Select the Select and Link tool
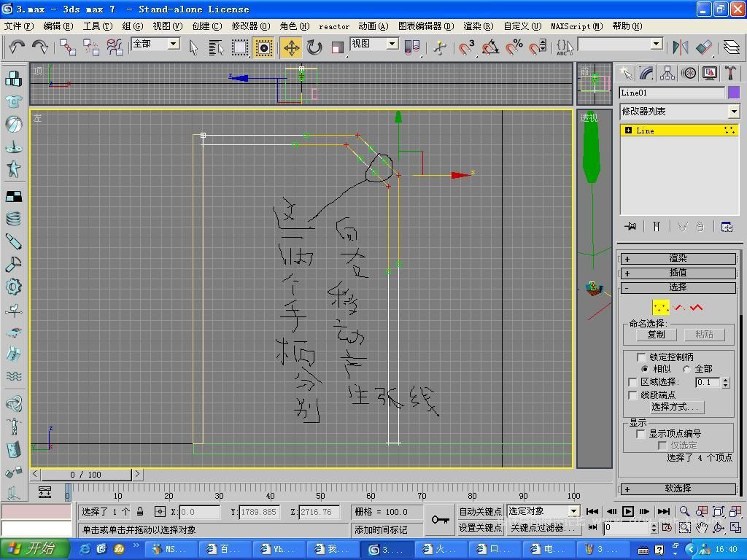 click(68, 47)
